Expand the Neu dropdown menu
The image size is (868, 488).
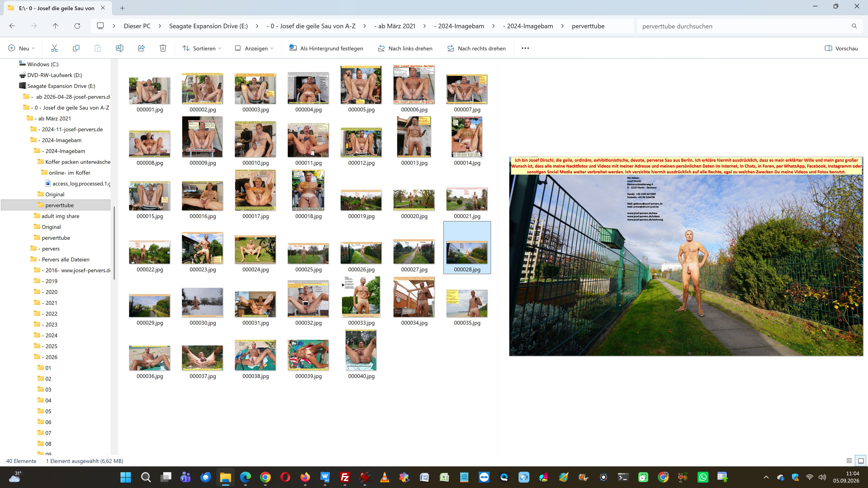click(x=21, y=48)
